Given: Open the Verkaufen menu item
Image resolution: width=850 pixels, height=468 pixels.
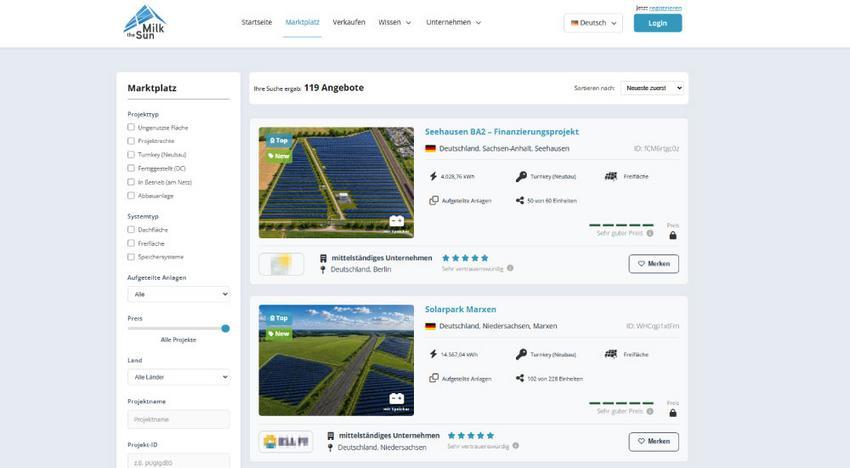Looking at the screenshot, I should pyautogui.click(x=349, y=22).
